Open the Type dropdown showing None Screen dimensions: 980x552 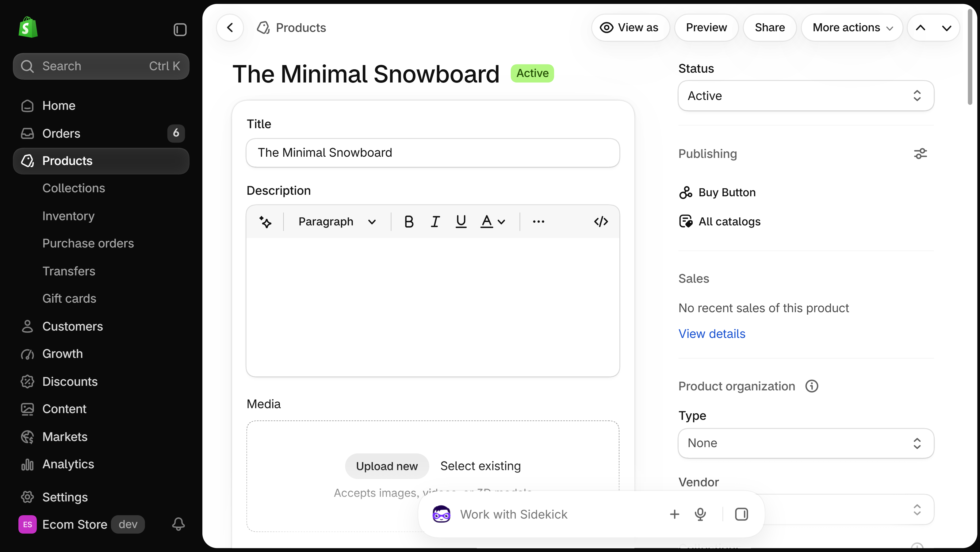pos(806,443)
